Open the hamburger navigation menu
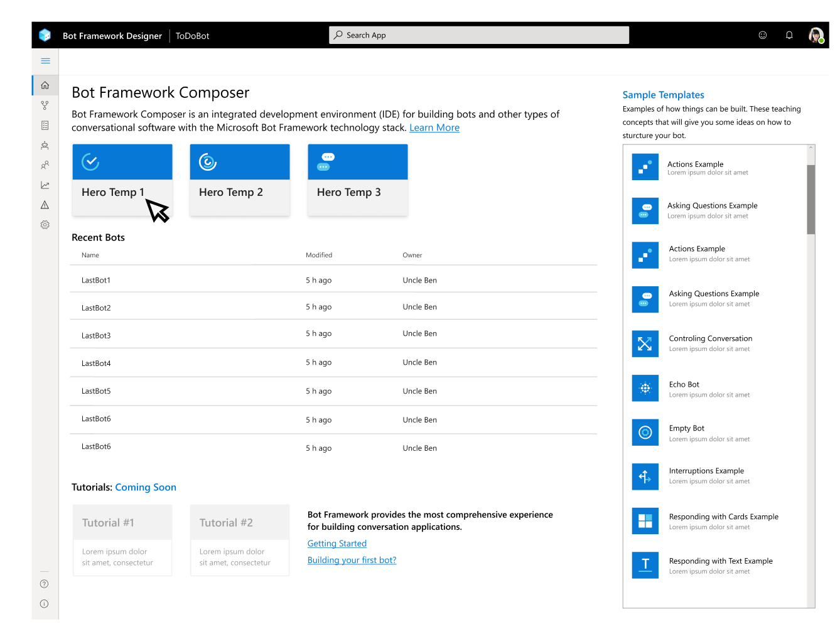 45,61
